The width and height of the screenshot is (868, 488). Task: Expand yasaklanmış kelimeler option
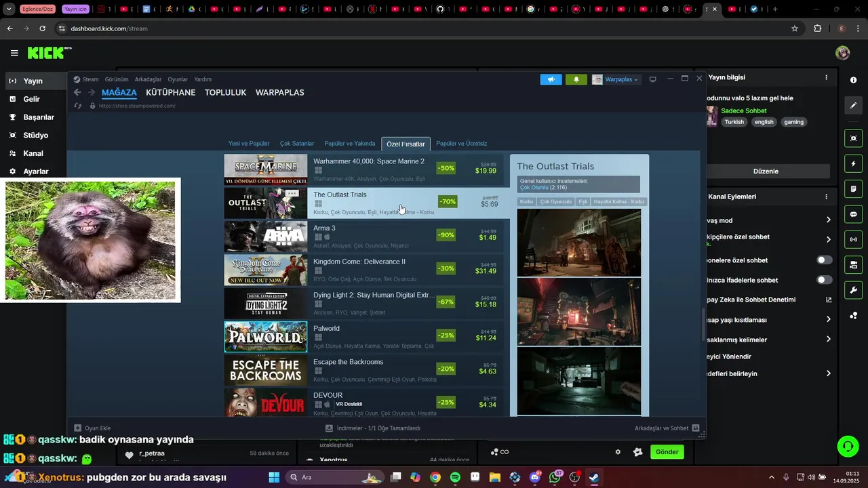click(x=828, y=340)
